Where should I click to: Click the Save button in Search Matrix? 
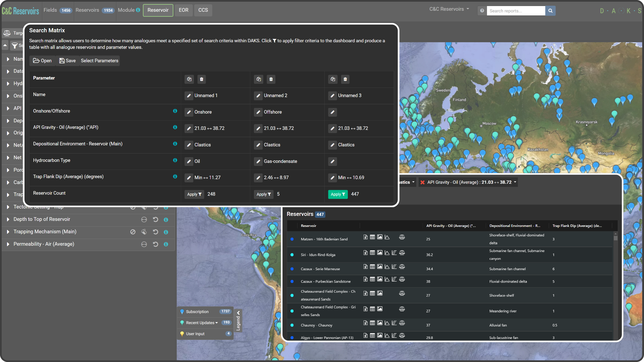[66, 61]
